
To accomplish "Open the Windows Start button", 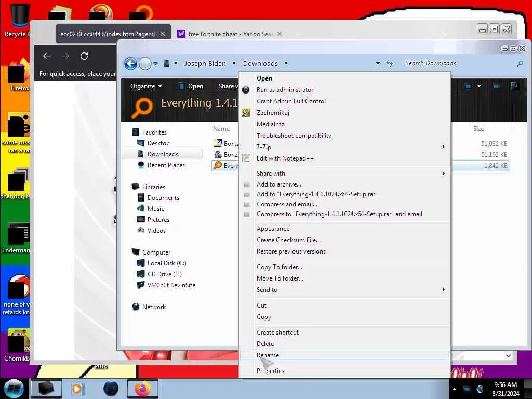I will [14, 389].
